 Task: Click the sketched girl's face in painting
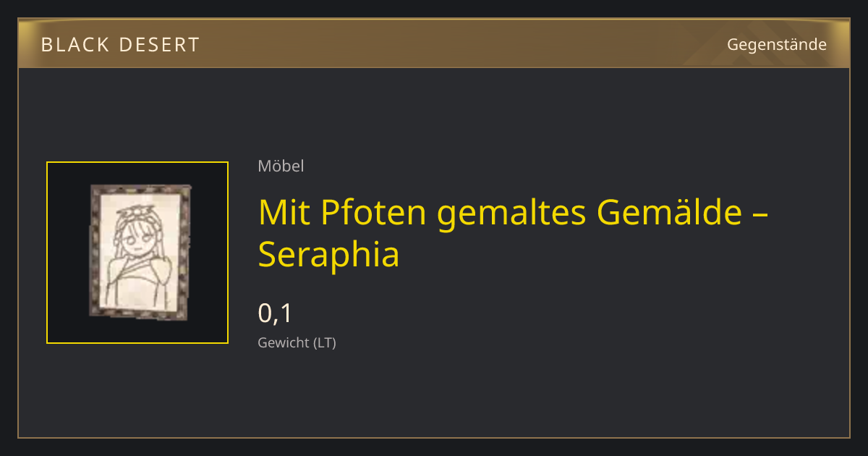138,241
